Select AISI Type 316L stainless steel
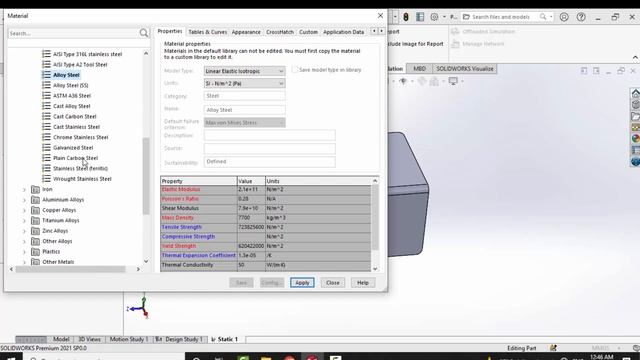Screen dimensions: 640x360 [87, 54]
